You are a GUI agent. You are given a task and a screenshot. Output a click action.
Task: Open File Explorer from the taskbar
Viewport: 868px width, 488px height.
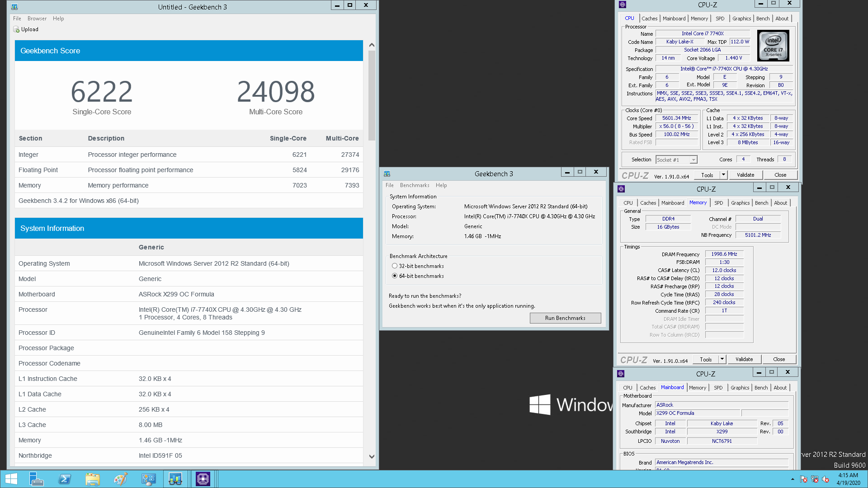tap(93, 479)
